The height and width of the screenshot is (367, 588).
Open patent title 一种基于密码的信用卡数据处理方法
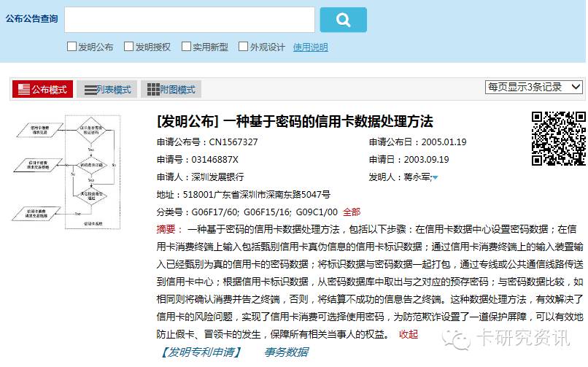coord(328,121)
